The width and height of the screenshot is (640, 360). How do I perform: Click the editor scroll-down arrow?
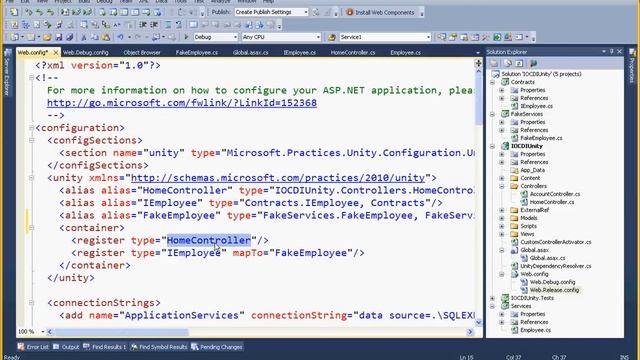point(479,322)
